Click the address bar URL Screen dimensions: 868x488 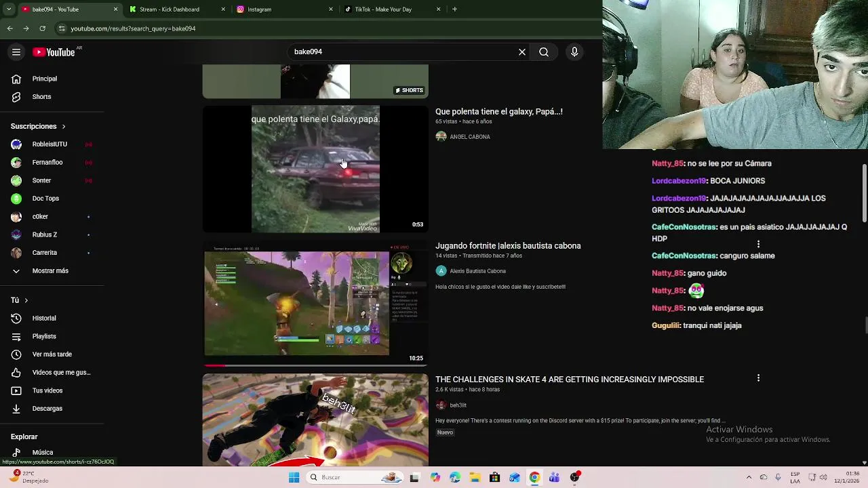click(x=133, y=28)
